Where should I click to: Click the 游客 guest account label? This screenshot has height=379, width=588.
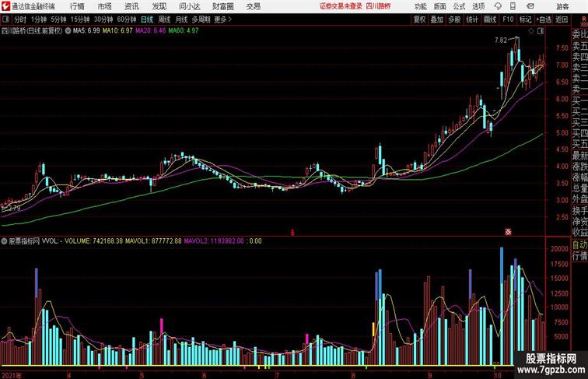(562, 6)
